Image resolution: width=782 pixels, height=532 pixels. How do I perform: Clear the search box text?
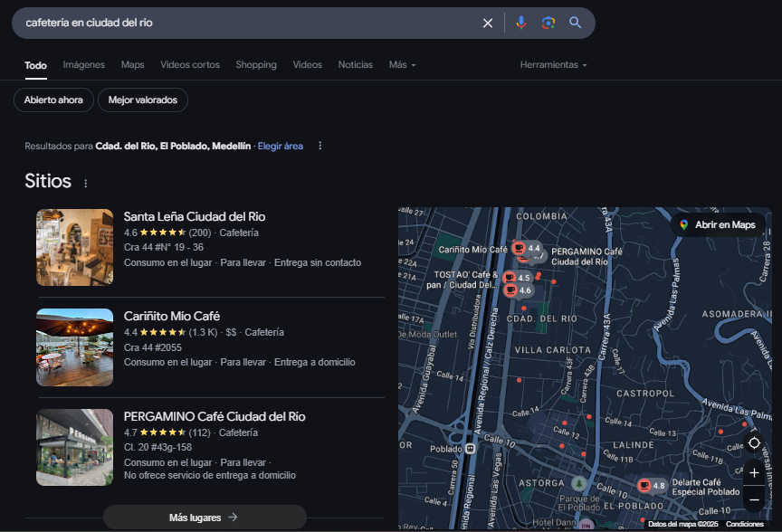(488, 23)
